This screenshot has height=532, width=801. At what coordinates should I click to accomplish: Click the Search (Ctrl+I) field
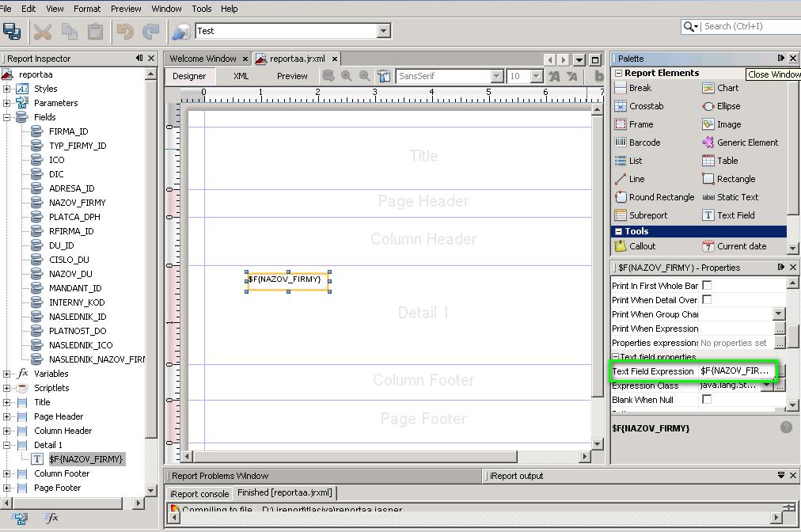(749, 26)
